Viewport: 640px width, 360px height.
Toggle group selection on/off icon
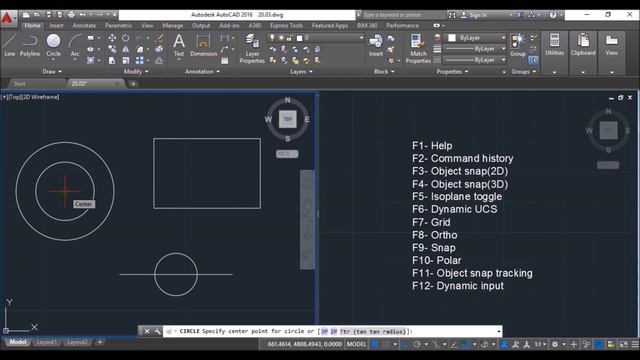tap(533, 61)
